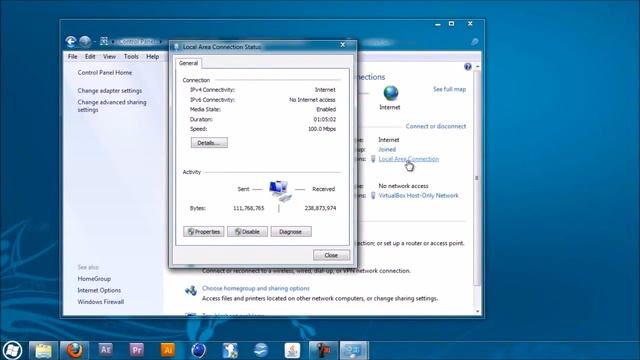Click the Disable button
640x360 pixels.
tap(247, 231)
